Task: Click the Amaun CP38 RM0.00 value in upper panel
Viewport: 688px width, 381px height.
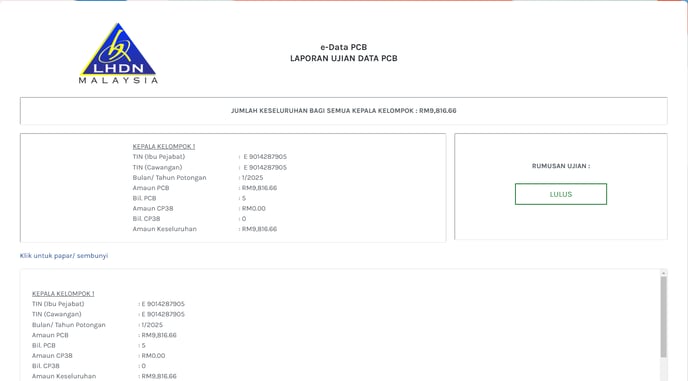Action: click(x=254, y=208)
